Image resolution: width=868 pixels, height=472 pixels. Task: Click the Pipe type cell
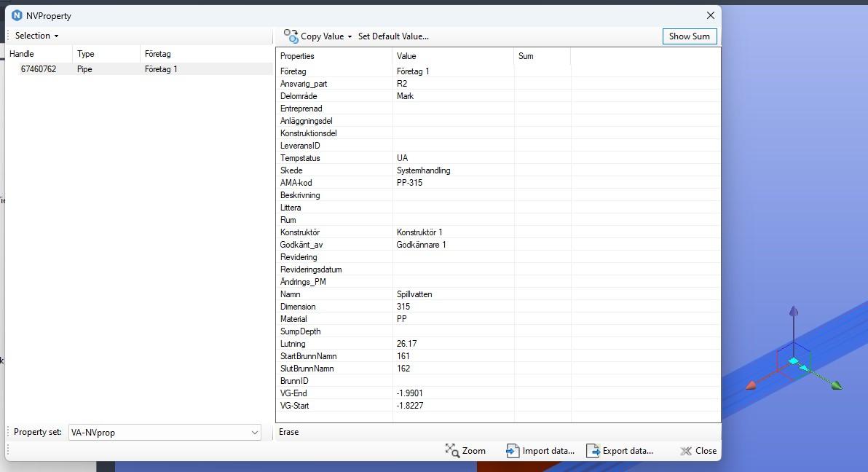coord(84,69)
